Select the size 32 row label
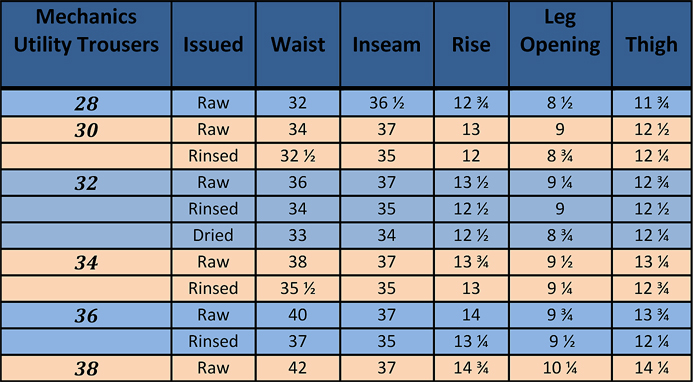 [86, 183]
